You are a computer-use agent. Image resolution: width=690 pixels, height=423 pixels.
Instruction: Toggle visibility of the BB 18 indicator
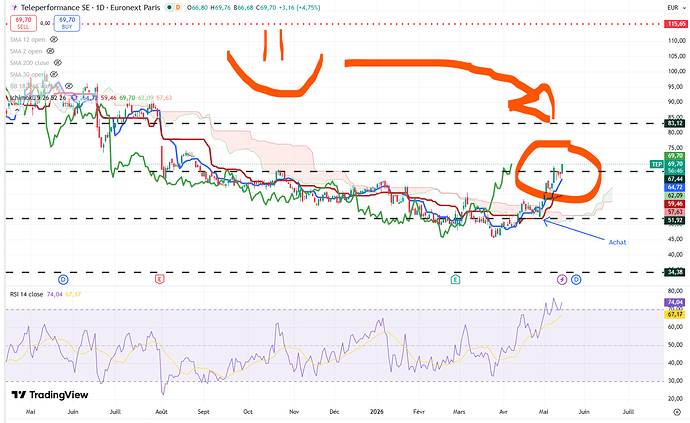69,85
